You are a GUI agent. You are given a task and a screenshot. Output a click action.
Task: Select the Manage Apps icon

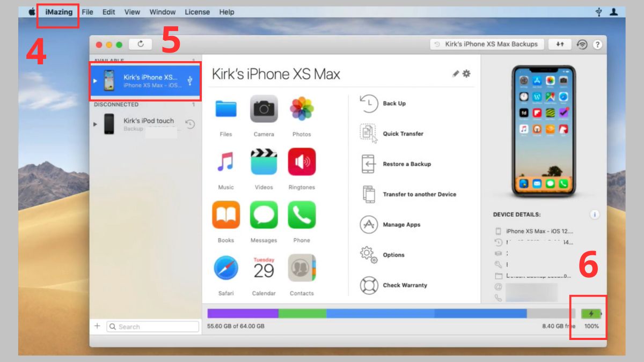tap(368, 225)
